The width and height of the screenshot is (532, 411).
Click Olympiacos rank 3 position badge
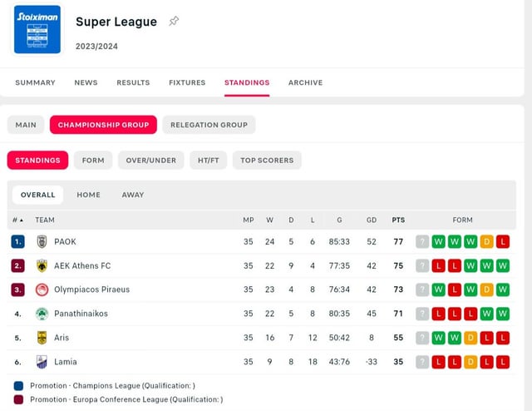[x=17, y=290]
